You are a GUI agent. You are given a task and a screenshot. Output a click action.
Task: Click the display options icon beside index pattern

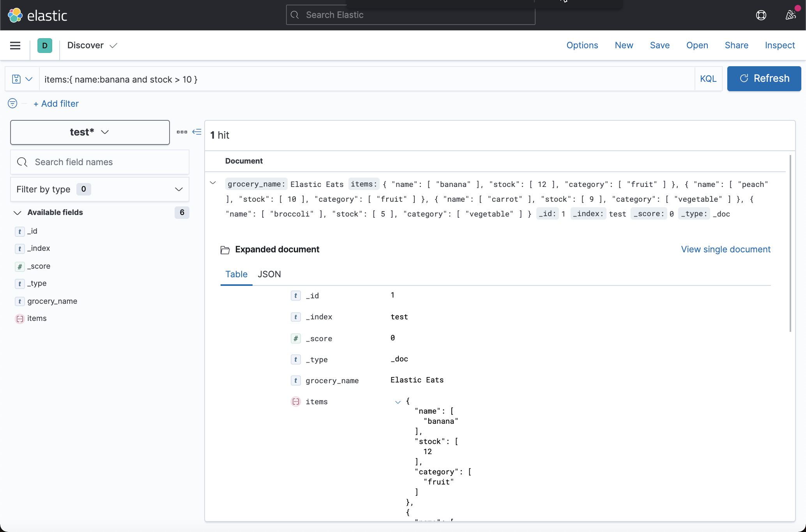(x=182, y=132)
